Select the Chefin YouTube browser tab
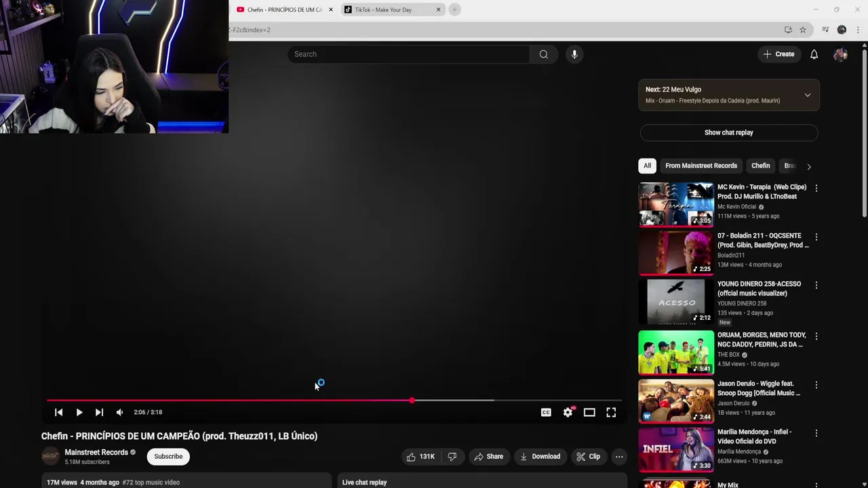 pos(283,9)
